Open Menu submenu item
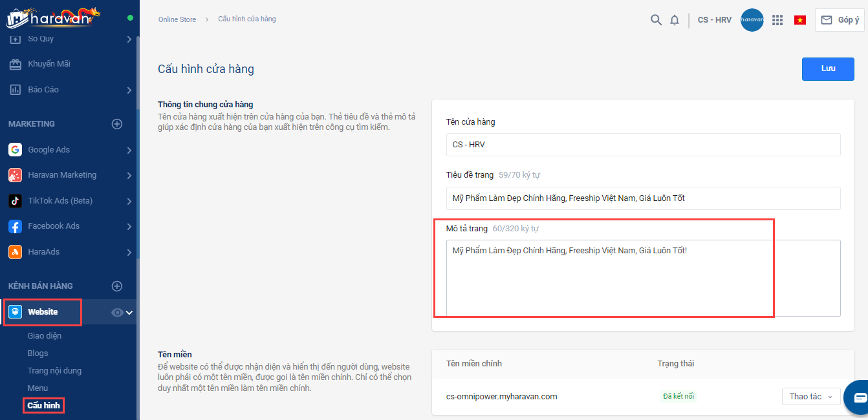Viewport: 868px width, 420px height. point(38,388)
